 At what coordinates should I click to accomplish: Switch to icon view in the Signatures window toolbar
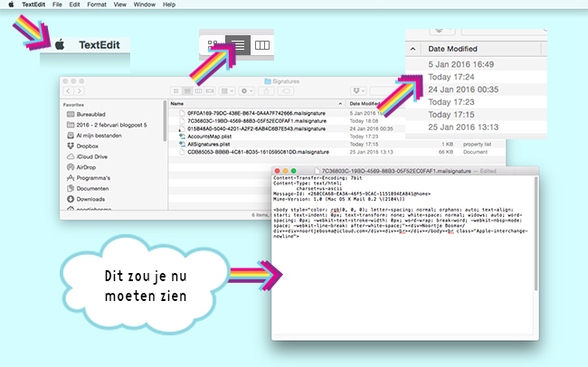pyautogui.click(x=175, y=90)
